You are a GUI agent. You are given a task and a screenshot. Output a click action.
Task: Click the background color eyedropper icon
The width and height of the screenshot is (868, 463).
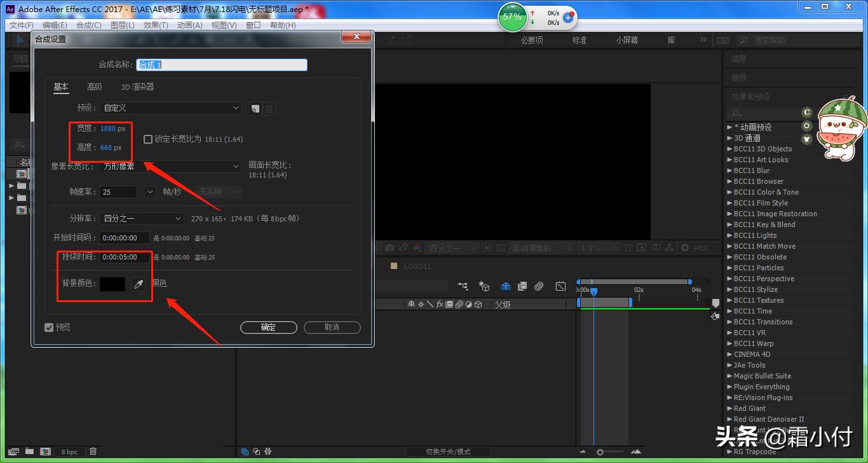[139, 284]
